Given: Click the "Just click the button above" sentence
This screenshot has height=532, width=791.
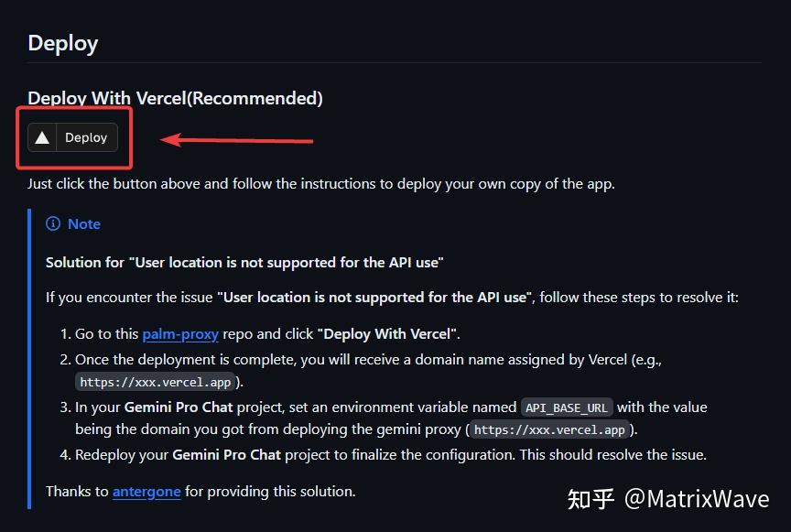Looking at the screenshot, I should (320, 184).
